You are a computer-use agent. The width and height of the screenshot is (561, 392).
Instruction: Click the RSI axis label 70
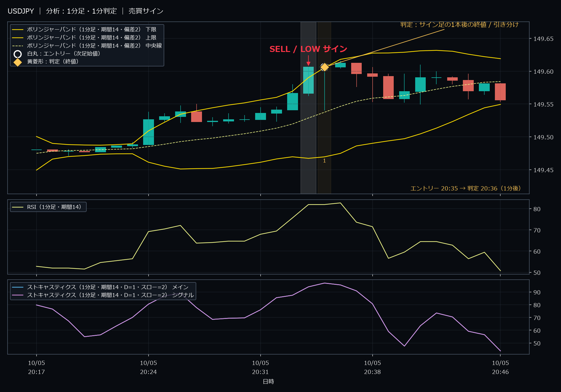click(x=537, y=230)
